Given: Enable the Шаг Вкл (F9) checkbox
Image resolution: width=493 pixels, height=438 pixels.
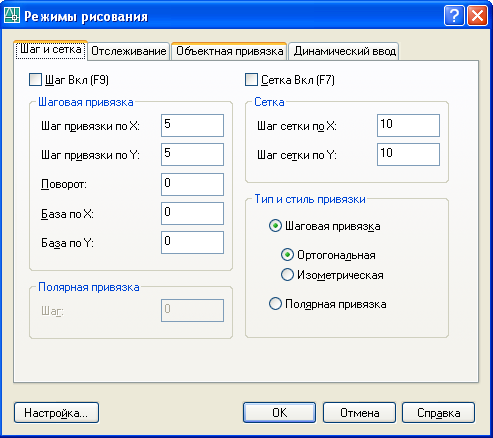Looking at the screenshot, I should [x=35, y=80].
